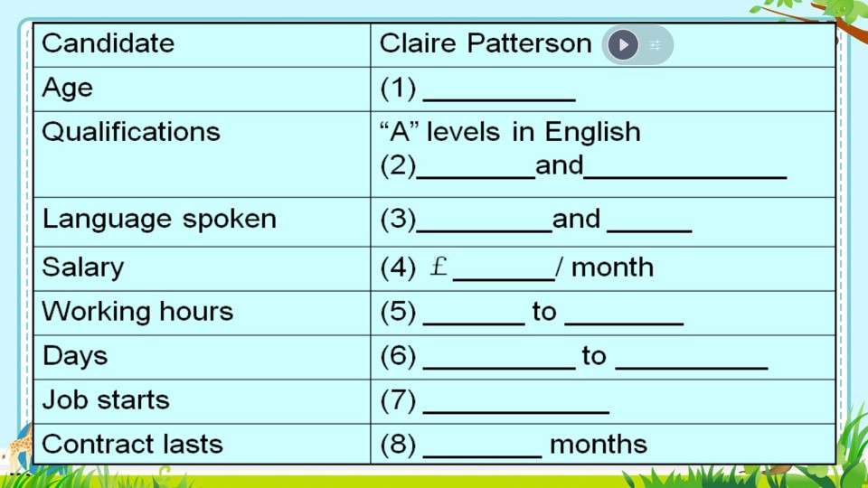Open the audio settings sliders icon

(x=655, y=45)
